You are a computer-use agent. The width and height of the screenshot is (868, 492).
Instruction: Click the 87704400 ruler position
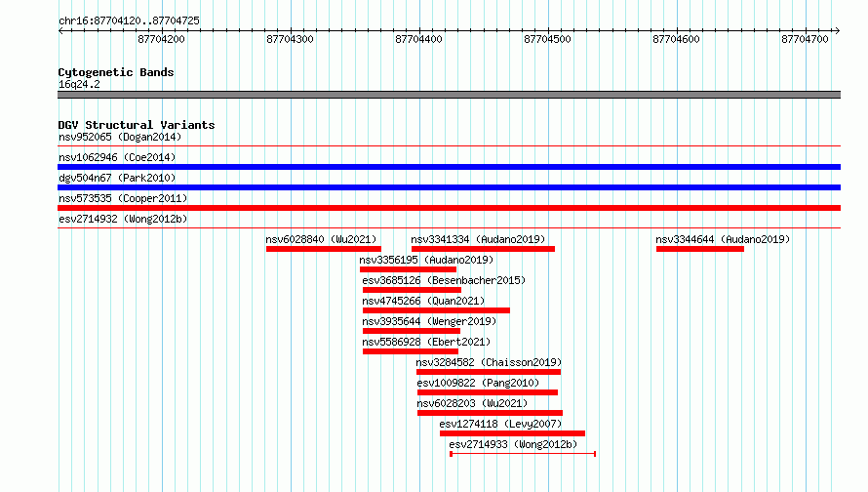[x=419, y=39]
